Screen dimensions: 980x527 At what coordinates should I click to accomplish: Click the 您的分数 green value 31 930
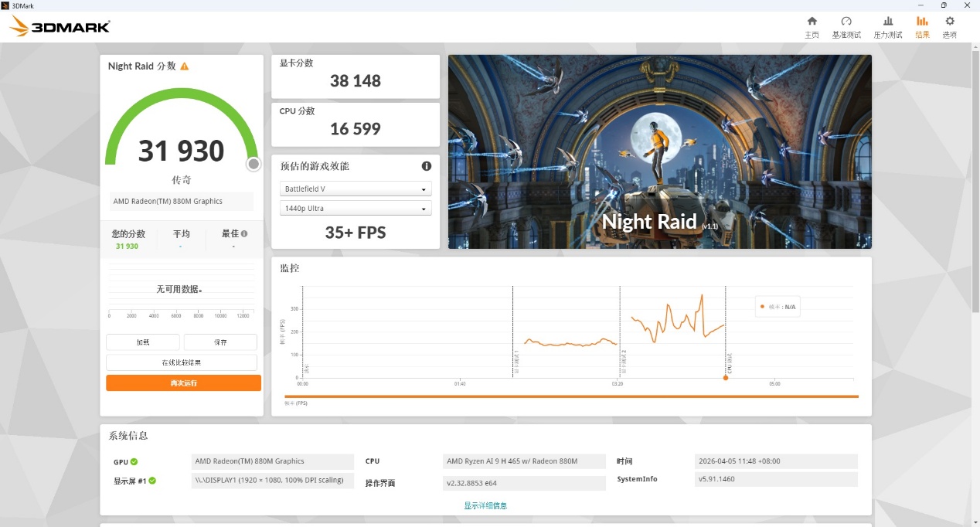coord(127,246)
